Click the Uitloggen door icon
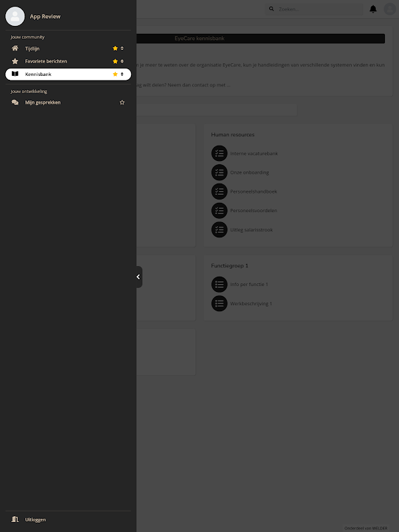The width and height of the screenshot is (399, 532). pyautogui.click(x=15, y=519)
